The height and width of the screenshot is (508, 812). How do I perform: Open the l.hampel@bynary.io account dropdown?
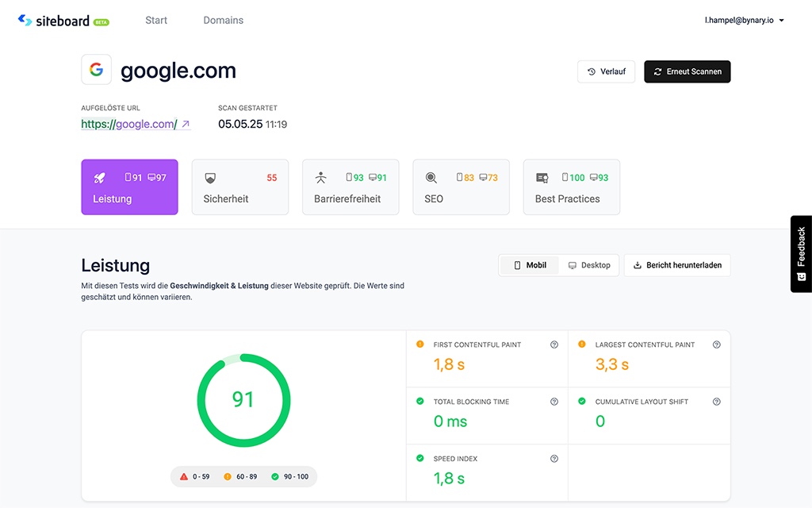pyautogui.click(x=744, y=20)
